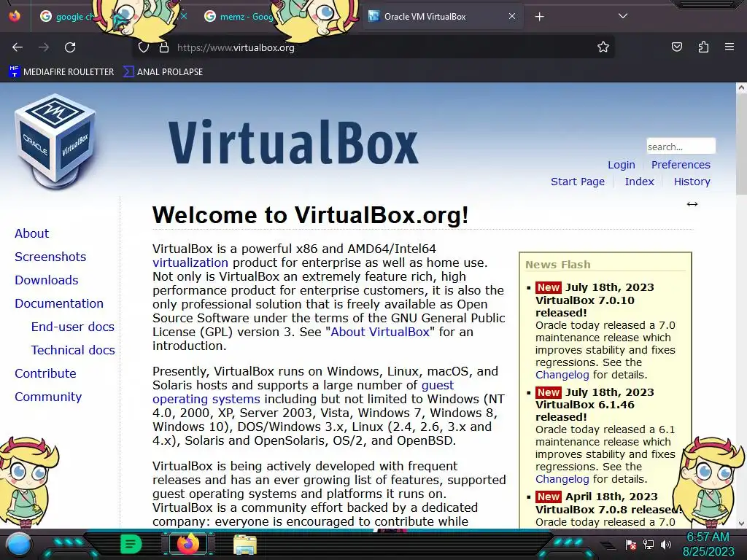This screenshot has width=747, height=560.
Task: Go back to the previous page
Action: coord(18,47)
